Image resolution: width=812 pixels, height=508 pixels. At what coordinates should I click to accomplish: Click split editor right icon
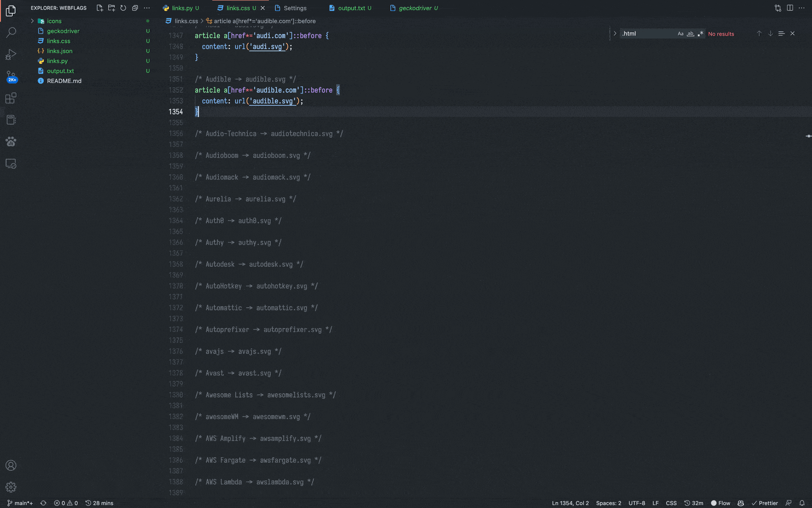(790, 8)
